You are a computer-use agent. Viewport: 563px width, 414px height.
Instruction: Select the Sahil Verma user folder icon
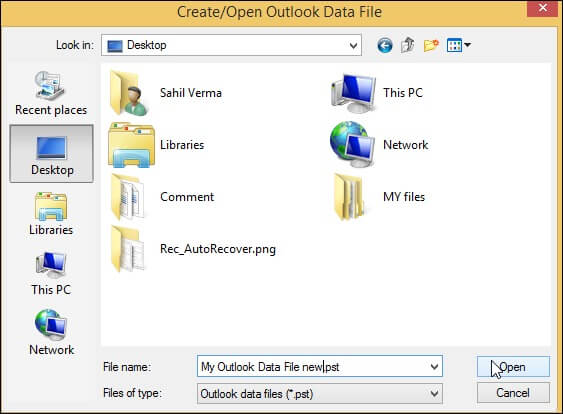click(x=129, y=93)
